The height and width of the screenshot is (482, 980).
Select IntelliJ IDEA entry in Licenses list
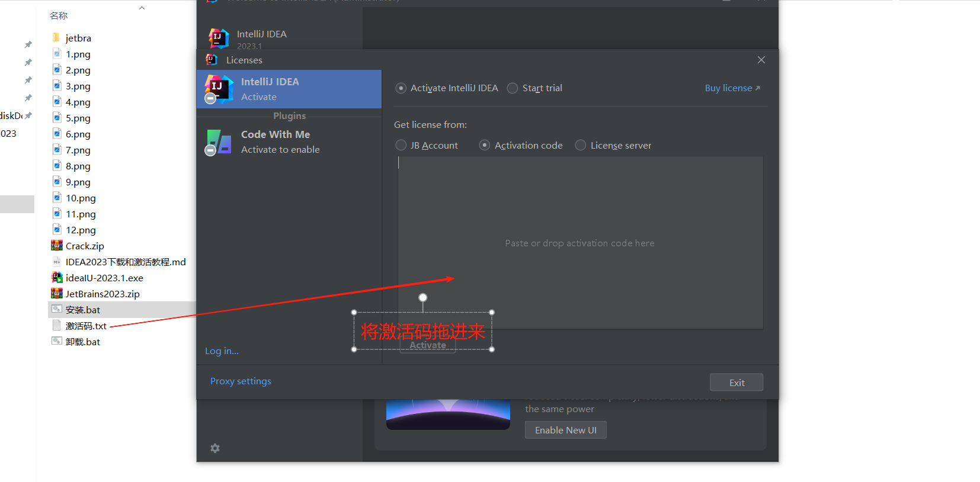[289, 89]
